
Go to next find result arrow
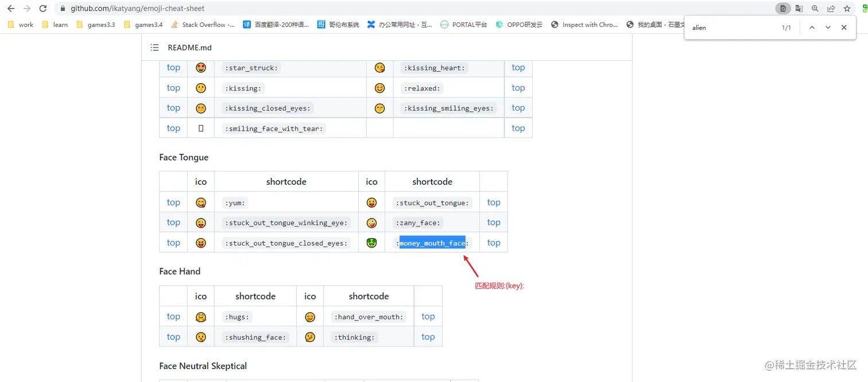pyautogui.click(x=828, y=28)
